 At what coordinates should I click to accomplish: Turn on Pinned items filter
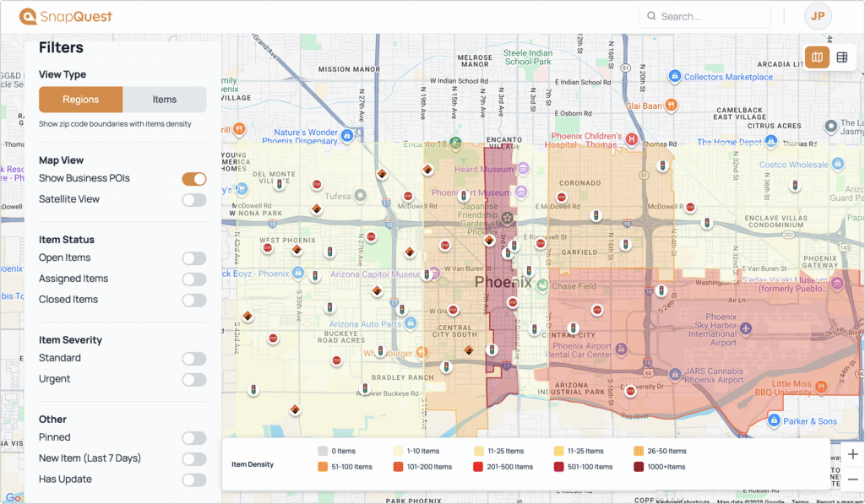[x=194, y=438]
